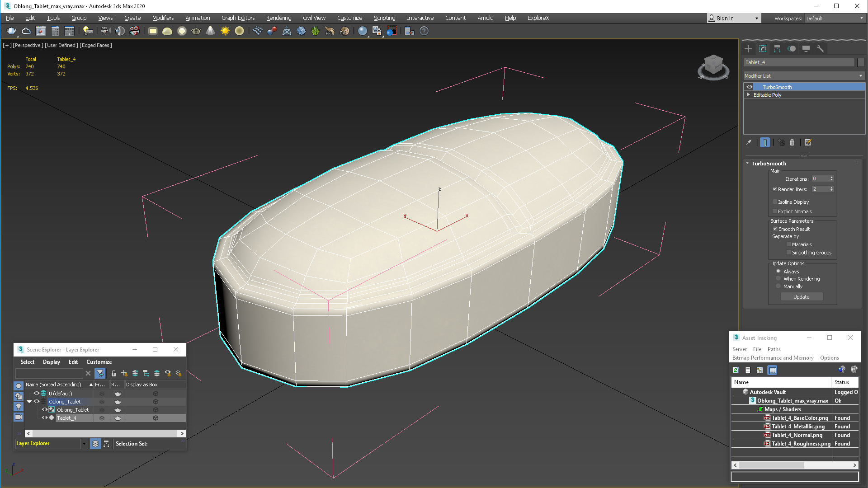
Task: Expand the Oblong_Tablet layer tree
Action: (28, 402)
